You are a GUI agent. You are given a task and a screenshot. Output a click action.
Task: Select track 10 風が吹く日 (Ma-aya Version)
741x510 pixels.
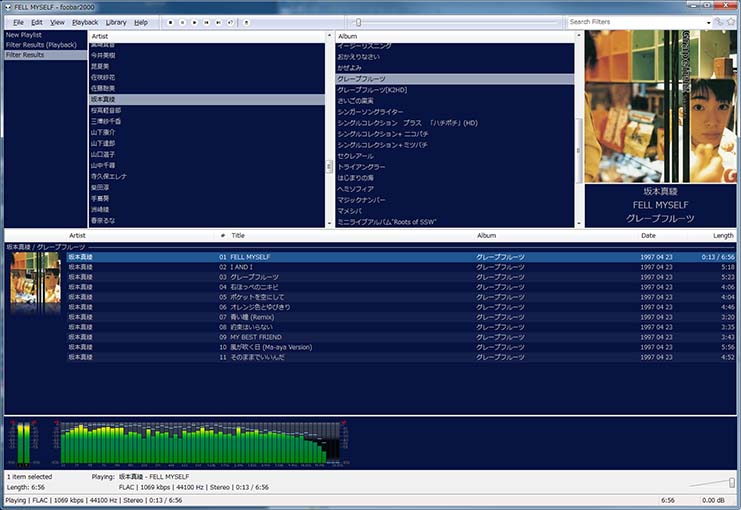[x=401, y=347]
